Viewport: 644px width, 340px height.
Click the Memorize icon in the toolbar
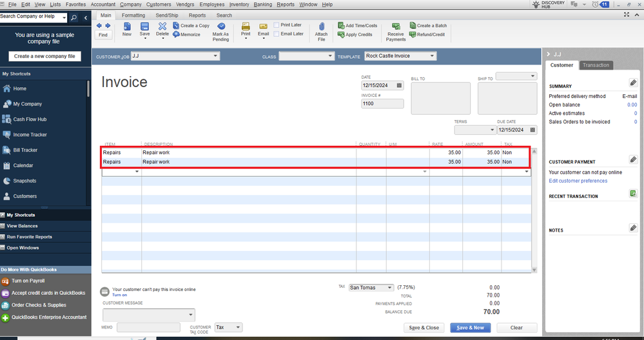click(176, 35)
